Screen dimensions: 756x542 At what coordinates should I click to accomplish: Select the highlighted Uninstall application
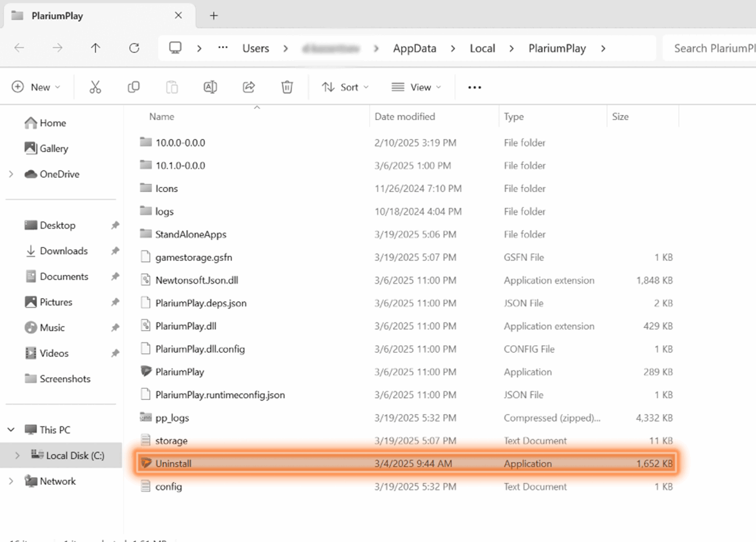(406, 464)
